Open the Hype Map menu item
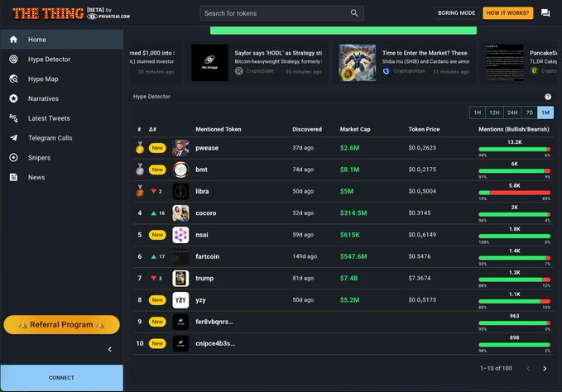Viewport: 562px width, 392px height. pos(61,79)
